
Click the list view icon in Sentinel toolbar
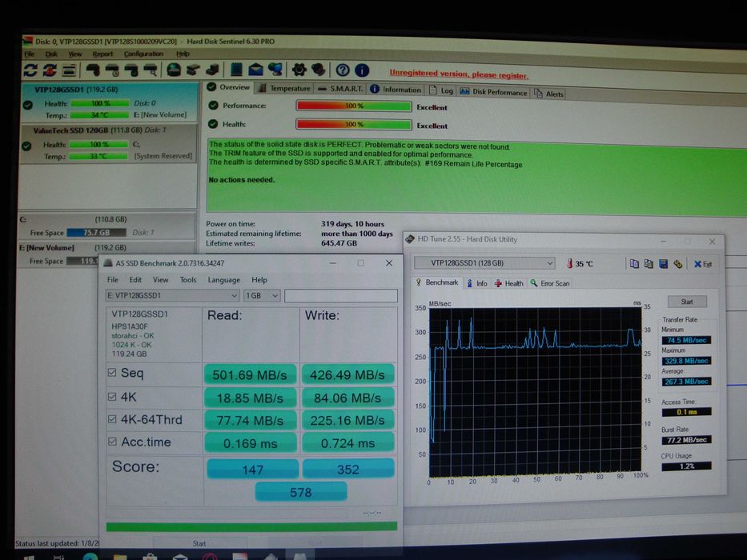click(69, 70)
